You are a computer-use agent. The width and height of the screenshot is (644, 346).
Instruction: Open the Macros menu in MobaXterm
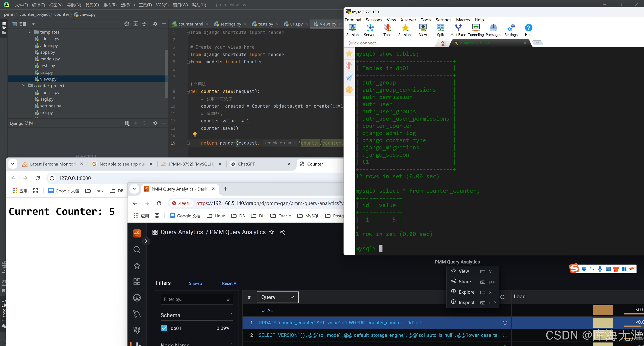coord(463,20)
